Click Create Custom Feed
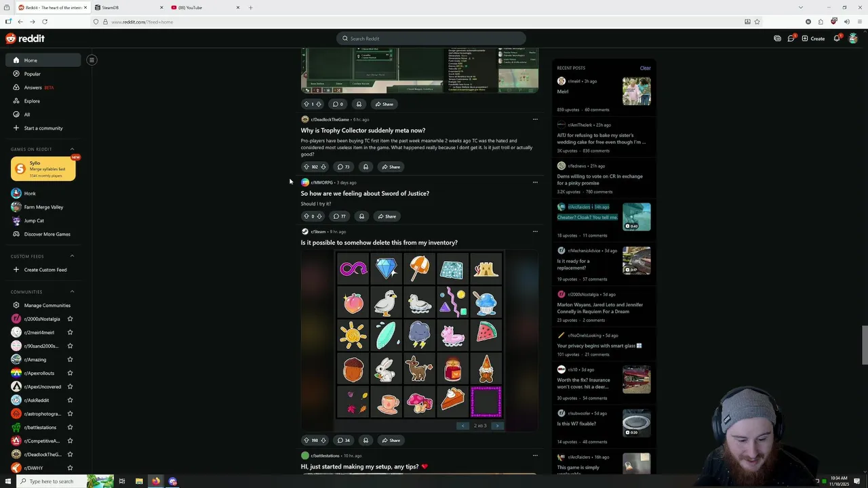The width and height of the screenshot is (868, 488). pos(43,270)
